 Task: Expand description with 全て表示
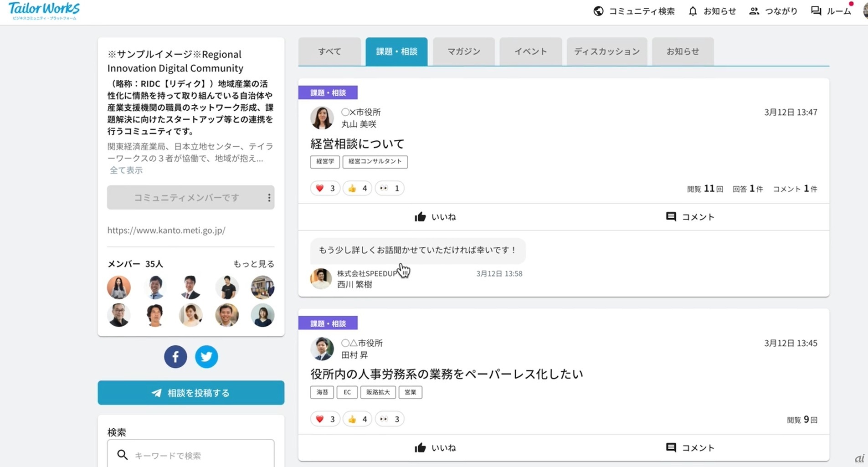[x=126, y=170]
